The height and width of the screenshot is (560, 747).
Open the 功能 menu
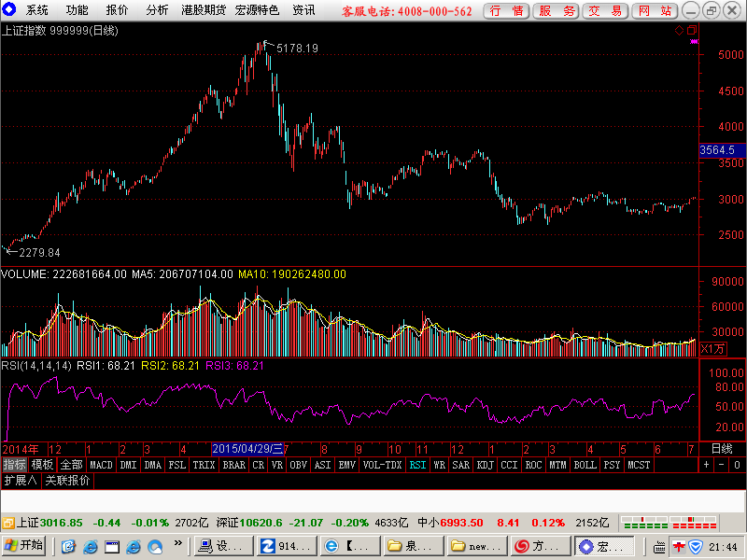[x=77, y=10]
